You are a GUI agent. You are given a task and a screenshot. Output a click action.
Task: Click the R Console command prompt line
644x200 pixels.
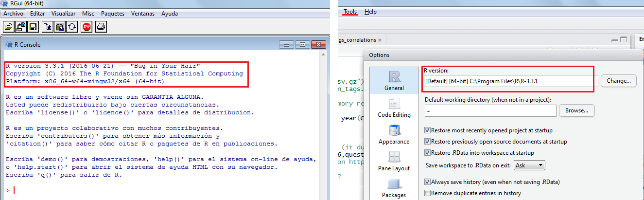[160, 190]
